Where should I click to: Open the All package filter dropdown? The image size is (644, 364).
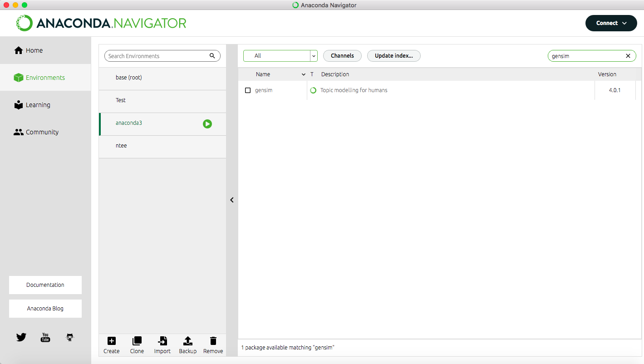click(x=280, y=56)
